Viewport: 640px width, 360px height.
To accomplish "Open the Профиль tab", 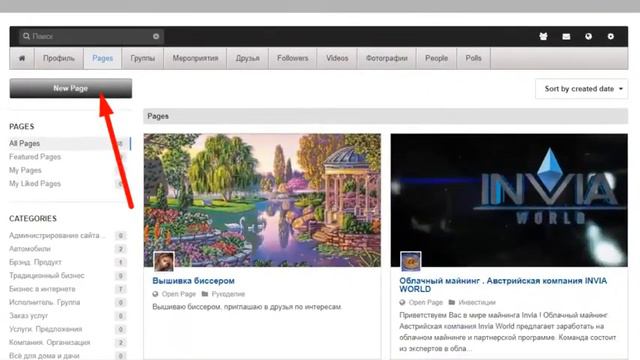I will pos(59,58).
